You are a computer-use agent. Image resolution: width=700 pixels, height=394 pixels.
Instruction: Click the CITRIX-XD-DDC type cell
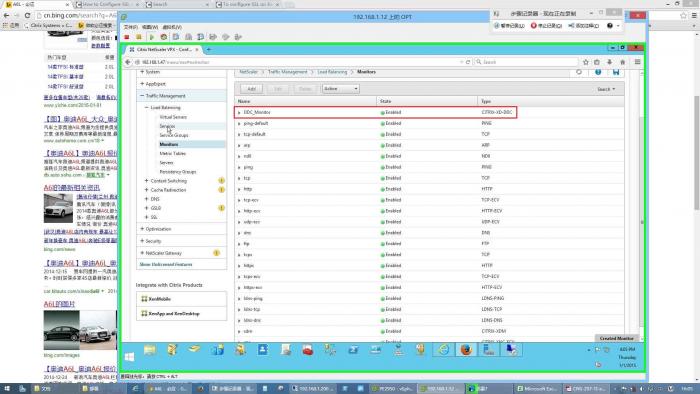click(497, 112)
